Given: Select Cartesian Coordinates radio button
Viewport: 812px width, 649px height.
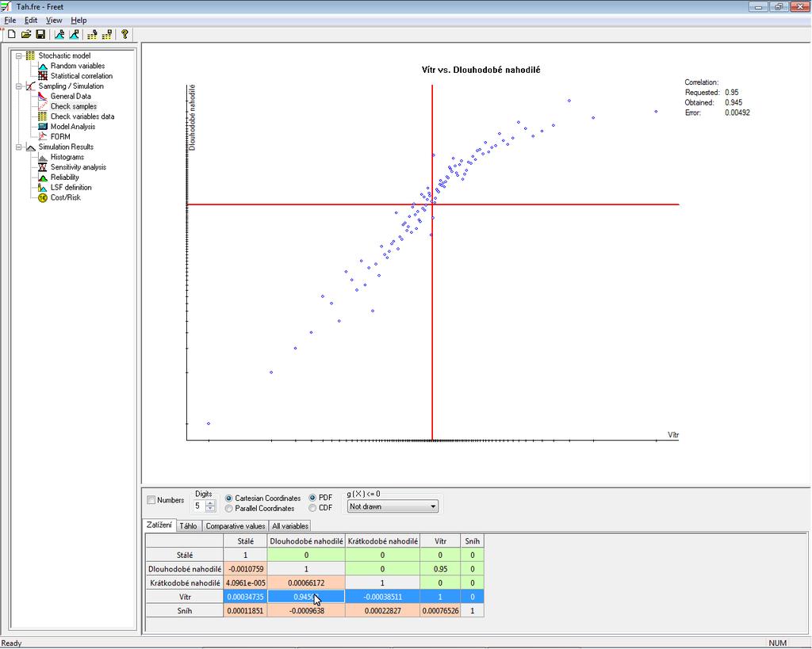Looking at the screenshot, I should pos(229,498).
